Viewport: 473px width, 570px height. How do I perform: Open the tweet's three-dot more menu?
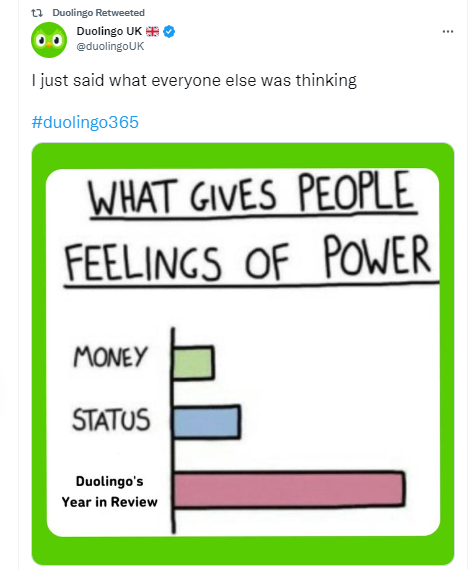448,32
